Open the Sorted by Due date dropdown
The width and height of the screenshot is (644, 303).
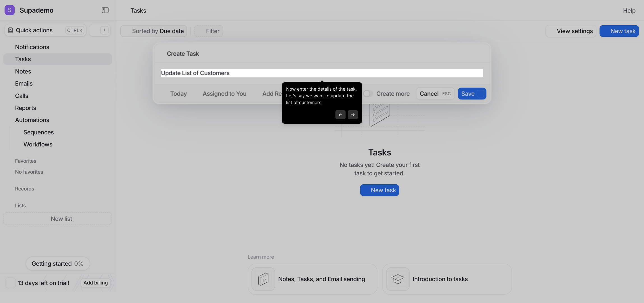pos(154,31)
